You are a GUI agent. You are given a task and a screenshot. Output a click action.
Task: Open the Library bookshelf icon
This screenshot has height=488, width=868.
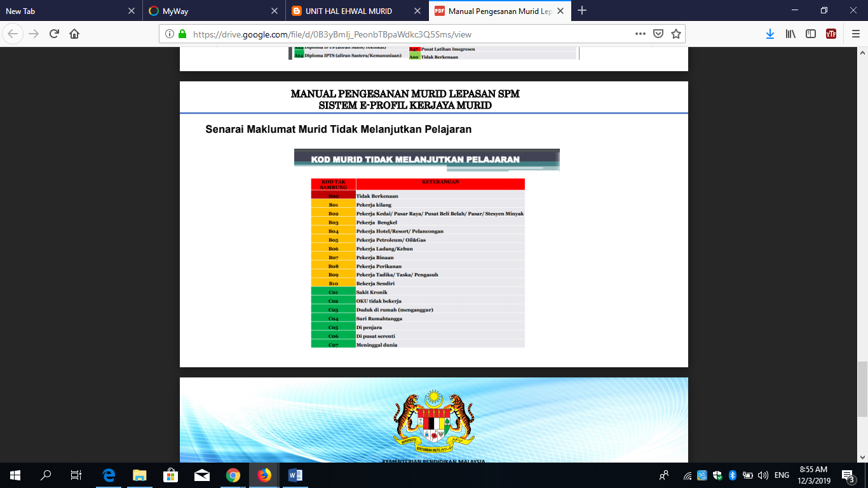tap(790, 34)
